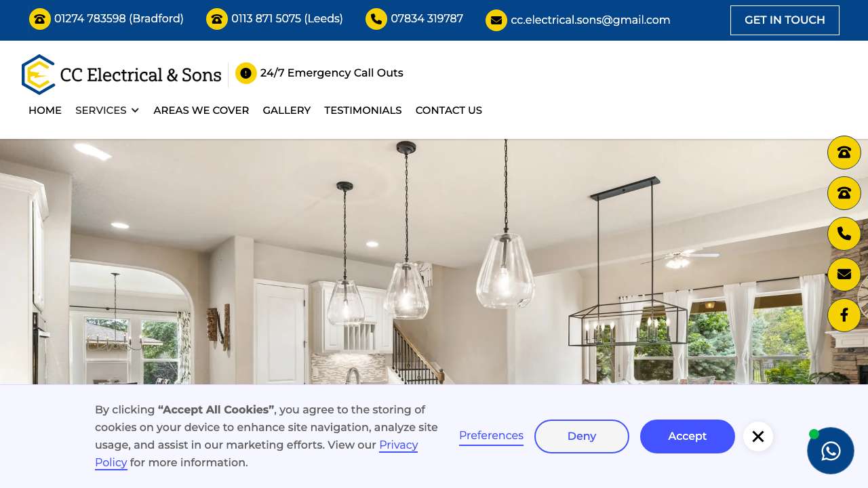Click the 24/7 emergency exclamation icon

(x=246, y=73)
